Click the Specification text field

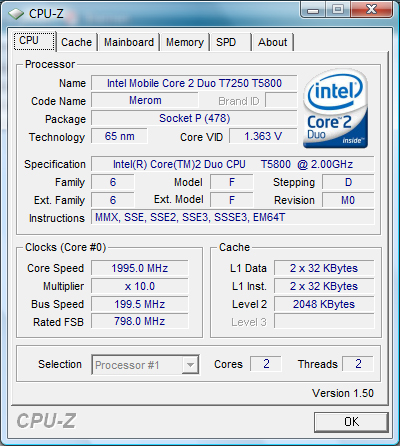(x=233, y=164)
